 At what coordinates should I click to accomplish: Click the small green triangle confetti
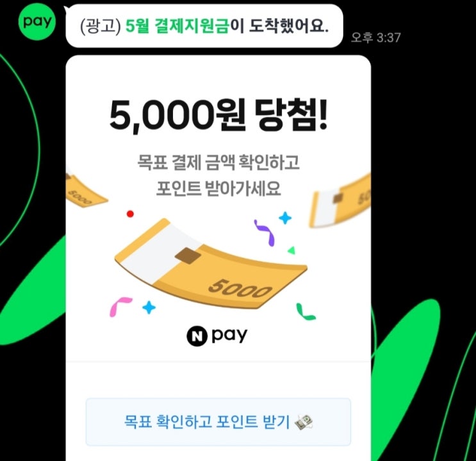click(x=291, y=250)
